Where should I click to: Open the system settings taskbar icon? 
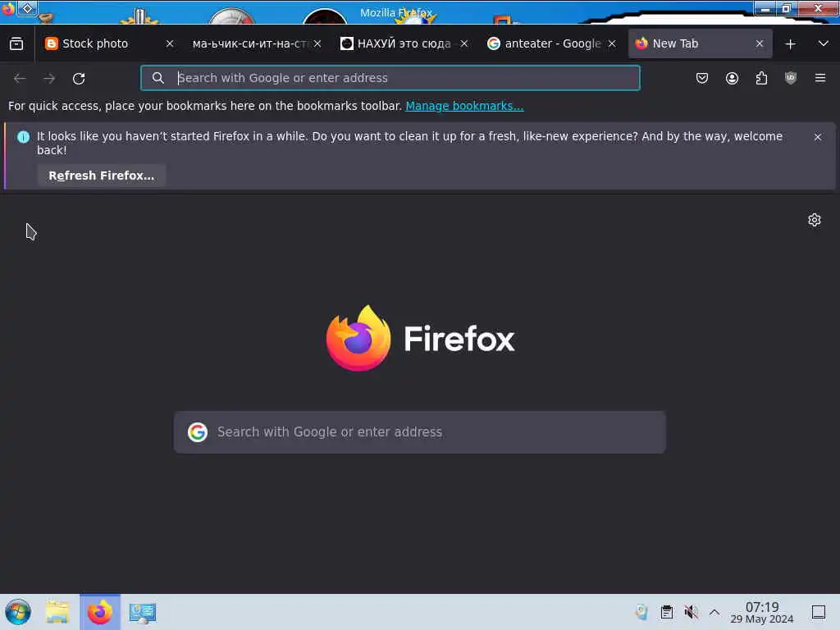pyautogui.click(x=143, y=612)
